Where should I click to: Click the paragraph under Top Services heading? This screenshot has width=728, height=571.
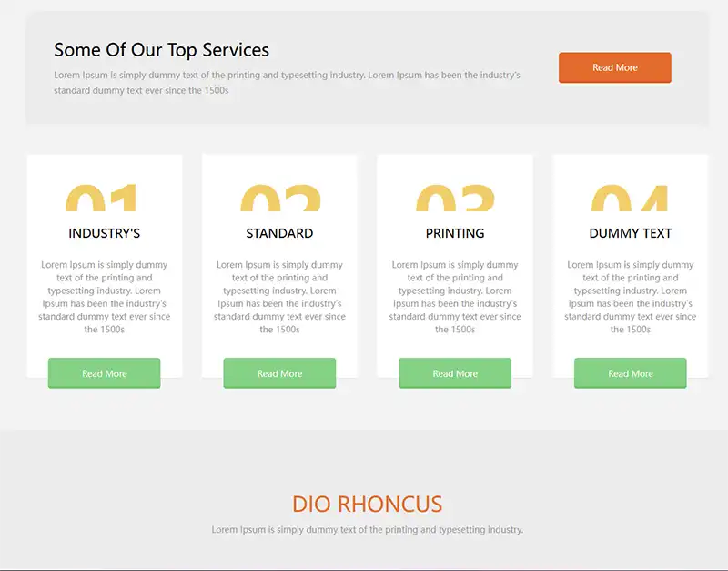pyautogui.click(x=287, y=83)
